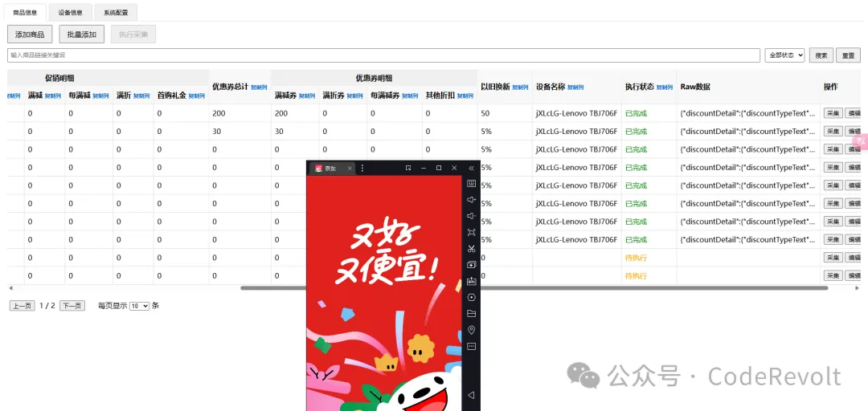Open the per-page count dropdown showing 10
The image size is (868, 411).
point(140,306)
